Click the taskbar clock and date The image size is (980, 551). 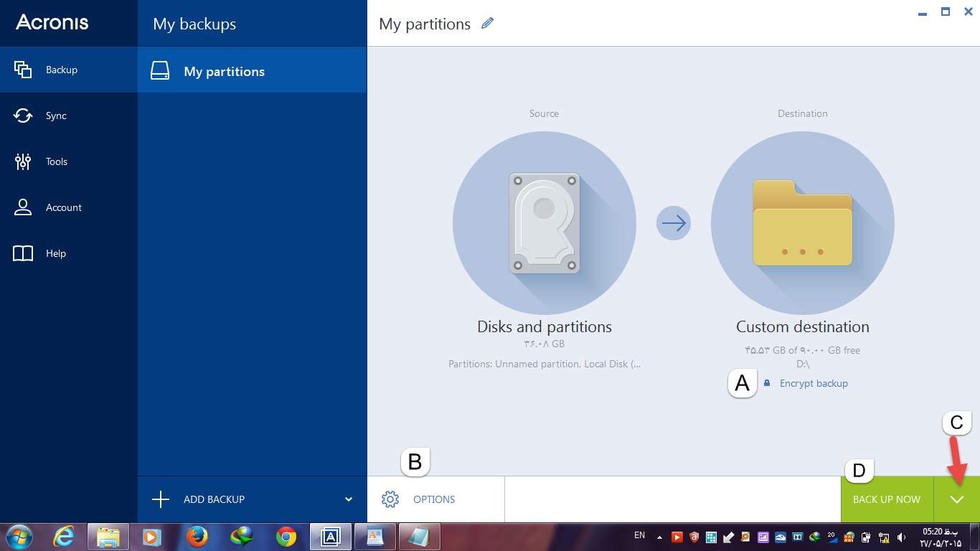point(941,537)
